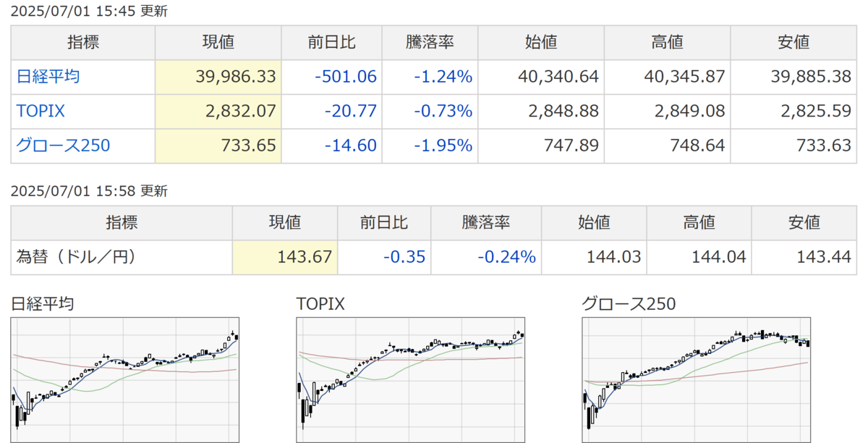Viewport: 868px width, 443px height.
Task: Open the TOPIX candlestick chart thumbnail
Action: coord(410,380)
